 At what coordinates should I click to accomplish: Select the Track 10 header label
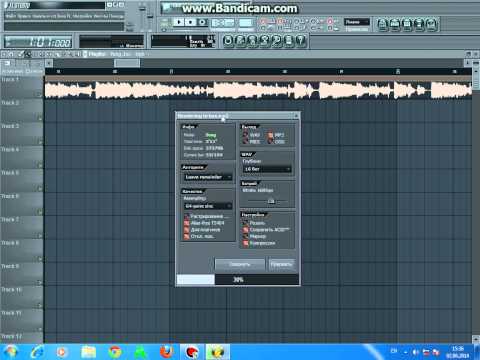tap(11, 290)
